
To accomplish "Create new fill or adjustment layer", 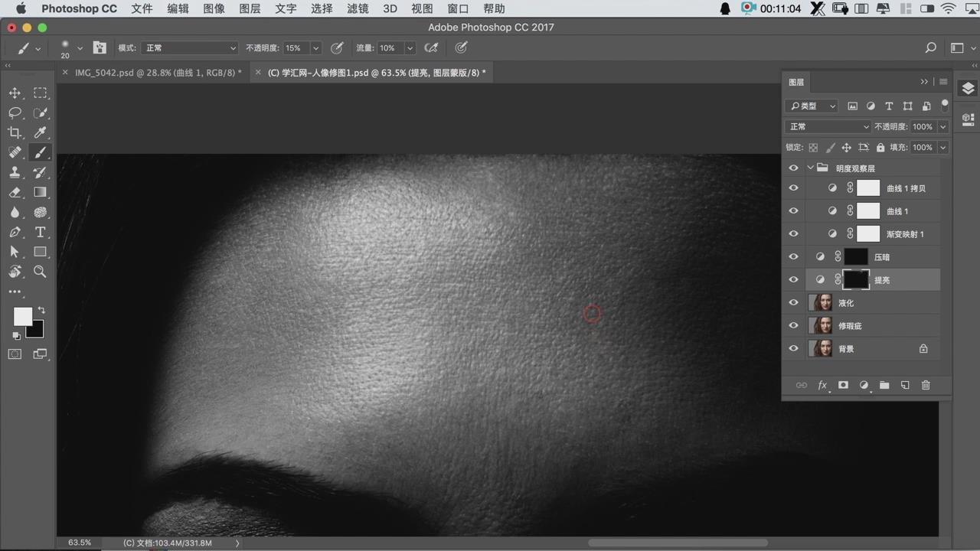I will (864, 385).
